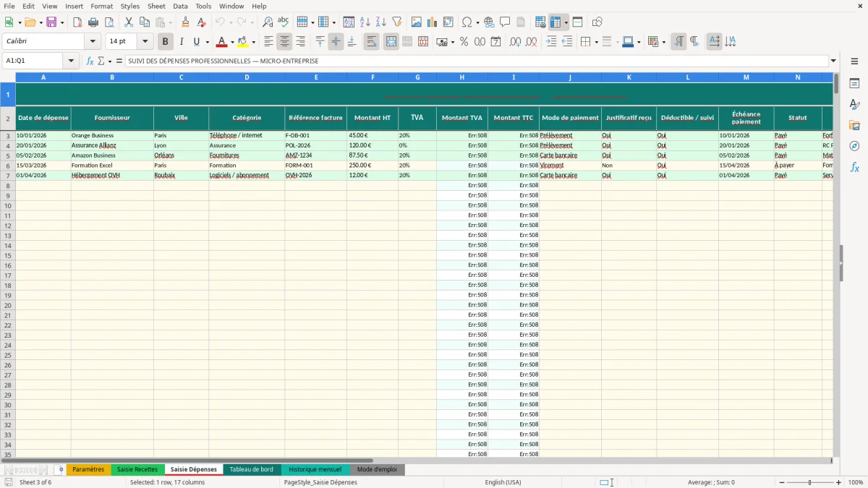Toggle Center Horizontally alignment
The height and width of the screenshot is (488, 868).
pos(285,42)
